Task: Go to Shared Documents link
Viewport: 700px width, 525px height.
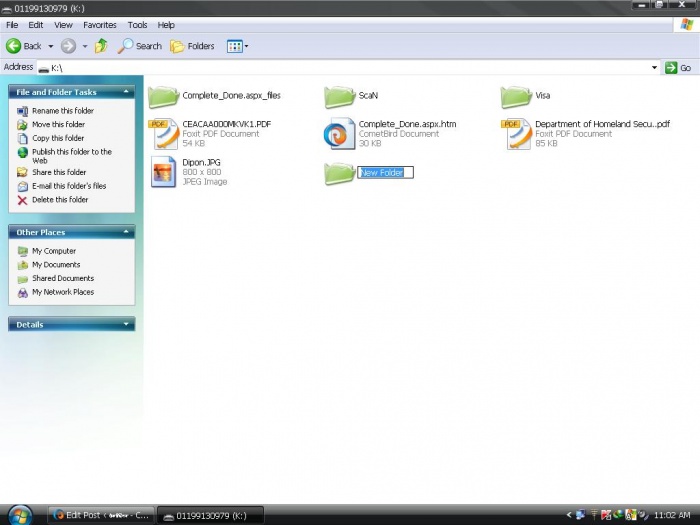Action: (x=63, y=279)
